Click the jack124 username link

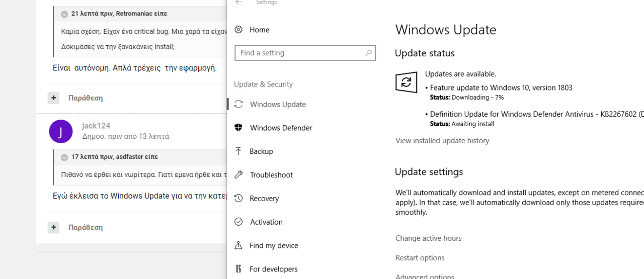(x=96, y=126)
